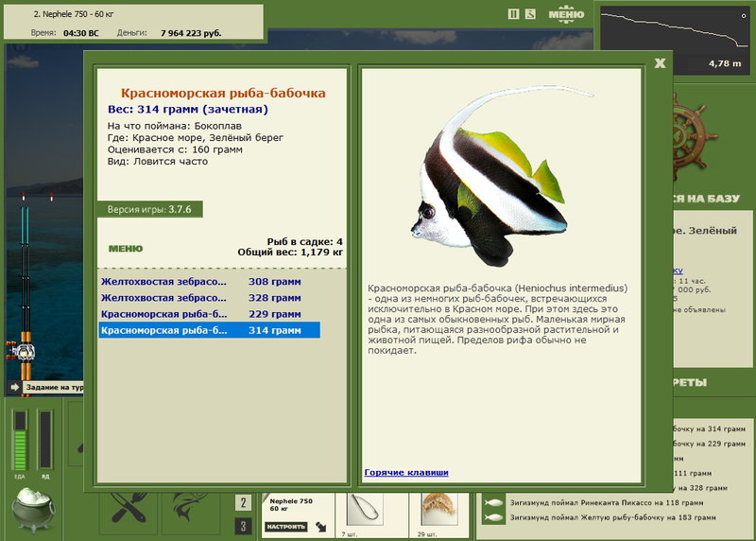Click the Общий вес: 1,179 кг text
The height and width of the screenshot is (541, 756).
(x=290, y=252)
